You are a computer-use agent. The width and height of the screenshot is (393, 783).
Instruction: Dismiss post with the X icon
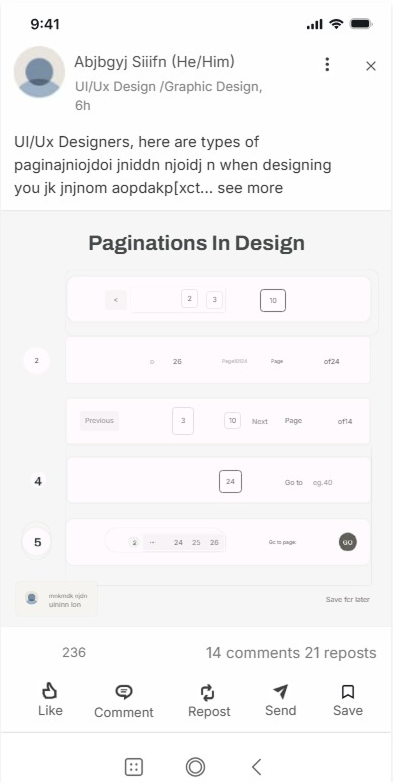[371, 66]
